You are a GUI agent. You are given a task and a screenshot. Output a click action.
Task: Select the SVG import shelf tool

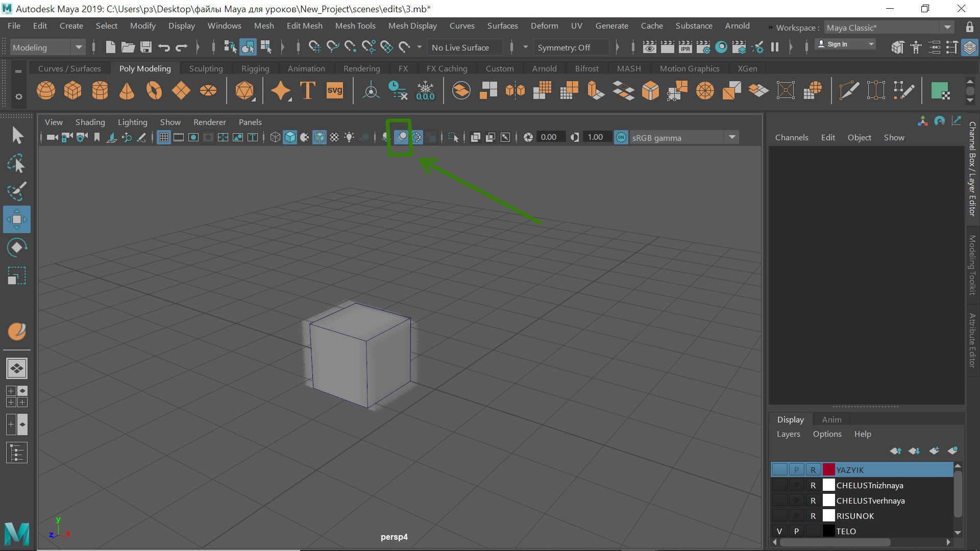pos(335,91)
